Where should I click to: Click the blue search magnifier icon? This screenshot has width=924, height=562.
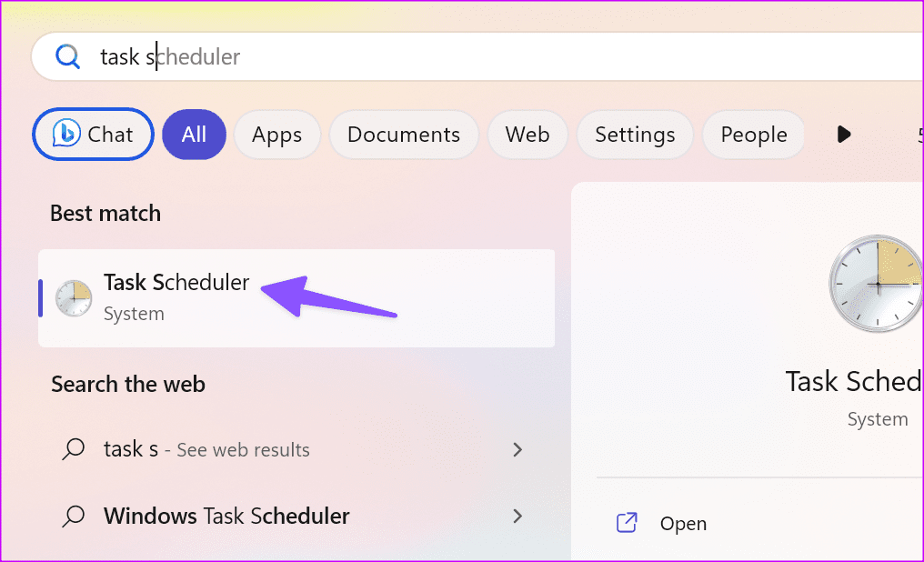[x=68, y=56]
